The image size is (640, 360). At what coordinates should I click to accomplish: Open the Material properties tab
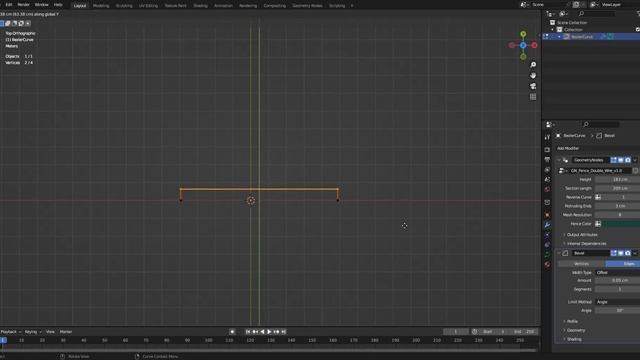pyautogui.click(x=547, y=264)
